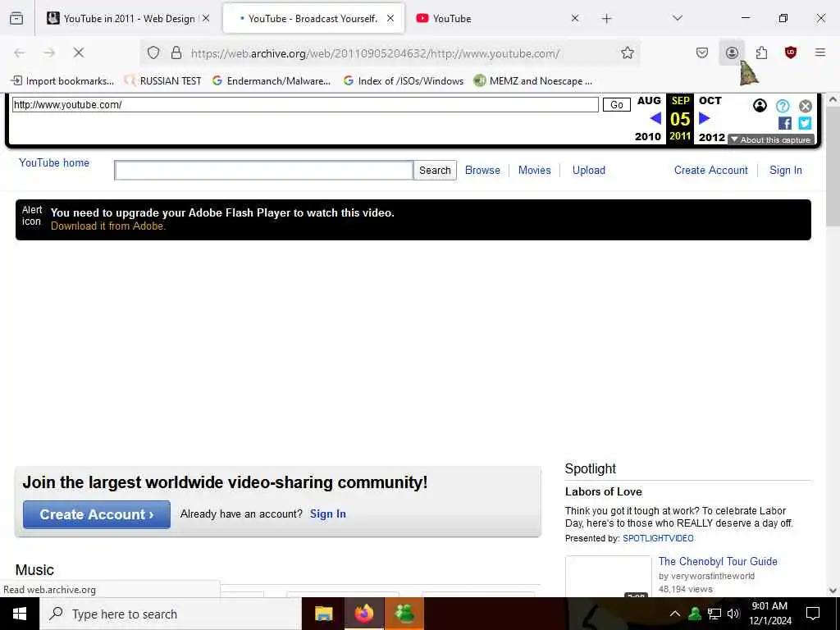Expand the list all tabs chevron
The height and width of the screenshot is (630, 840).
tap(678, 18)
